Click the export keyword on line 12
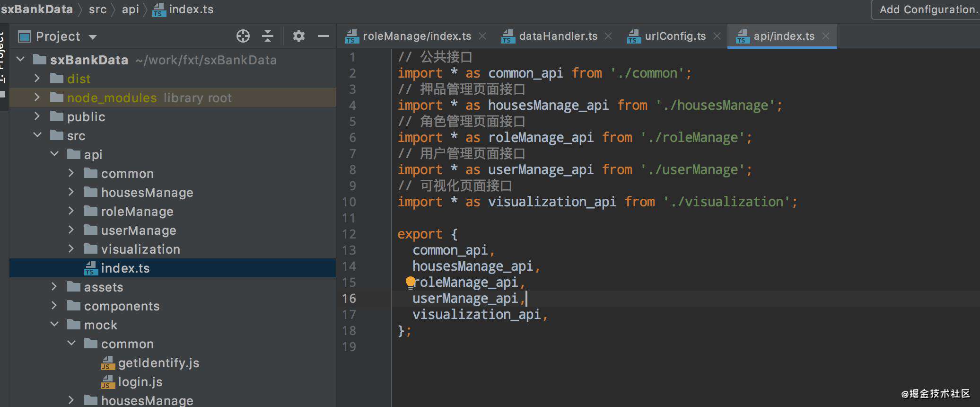 pos(420,234)
